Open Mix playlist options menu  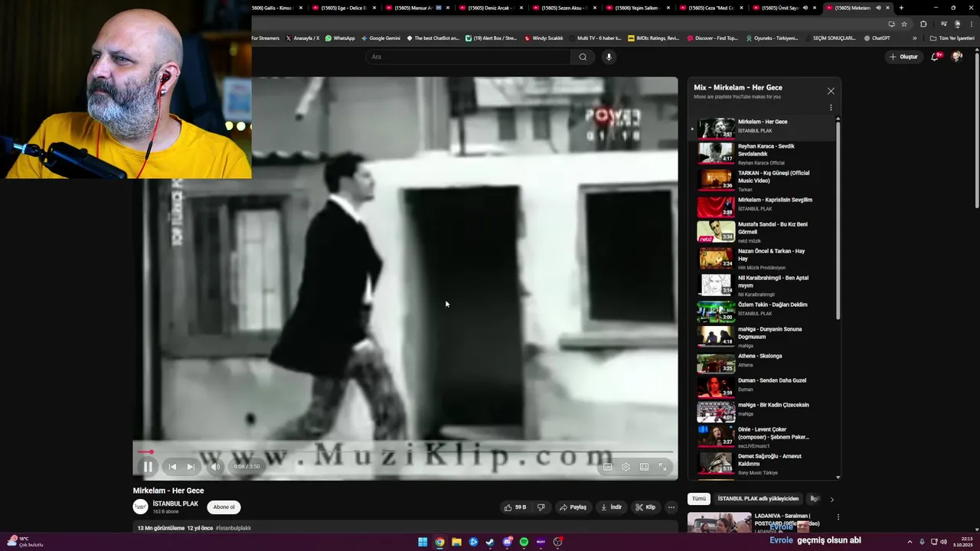tap(831, 108)
